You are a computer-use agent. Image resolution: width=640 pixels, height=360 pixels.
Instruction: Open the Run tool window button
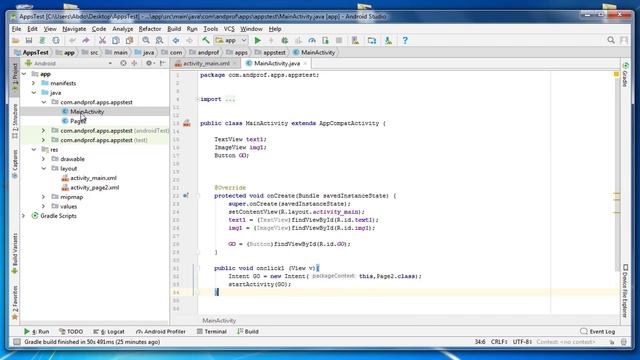36,331
